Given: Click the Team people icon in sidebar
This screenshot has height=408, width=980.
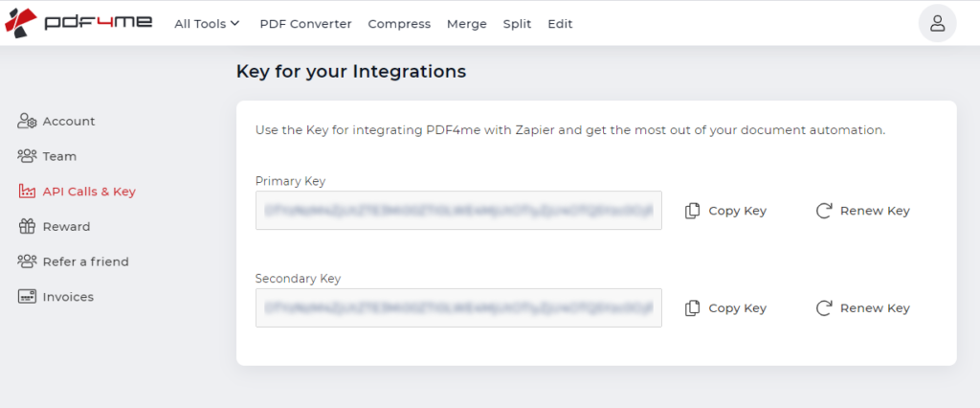Looking at the screenshot, I should click(27, 156).
